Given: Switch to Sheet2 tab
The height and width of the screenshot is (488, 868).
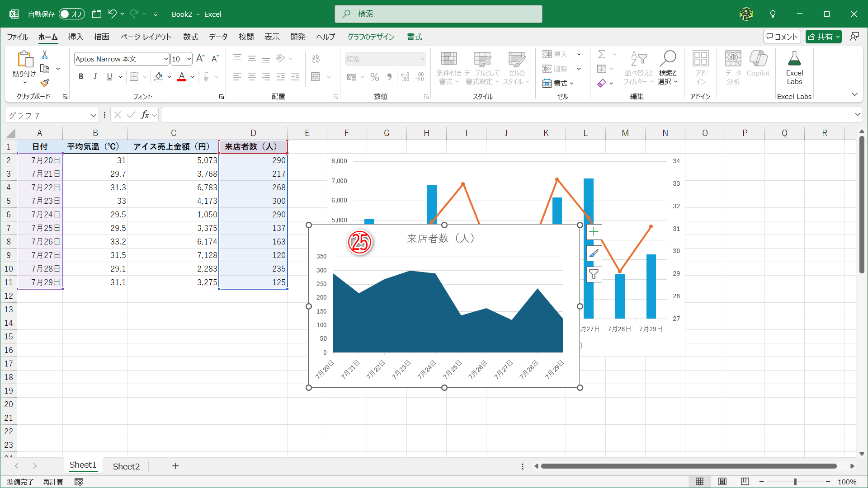Looking at the screenshot, I should click(126, 466).
